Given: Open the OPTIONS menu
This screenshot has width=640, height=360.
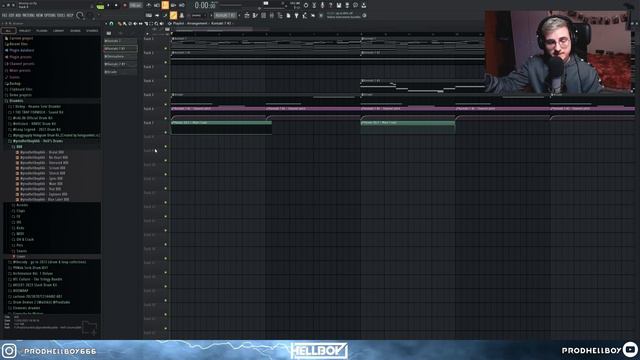Looking at the screenshot, I should [50, 15].
